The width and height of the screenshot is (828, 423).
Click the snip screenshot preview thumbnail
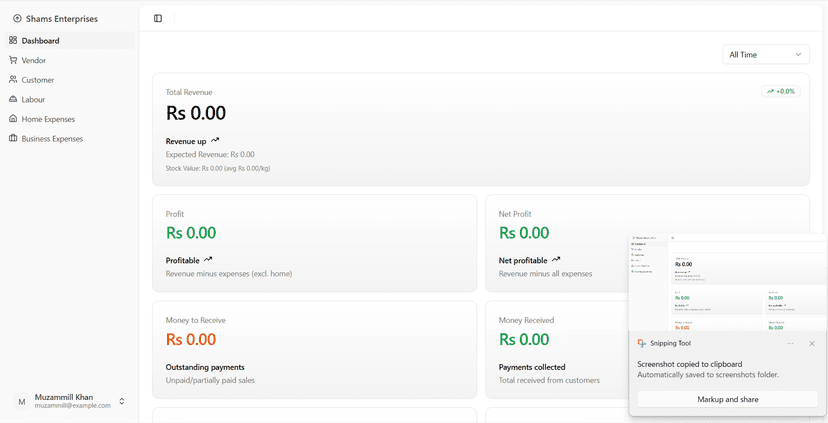pyautogui.click(x=727, y=283)
